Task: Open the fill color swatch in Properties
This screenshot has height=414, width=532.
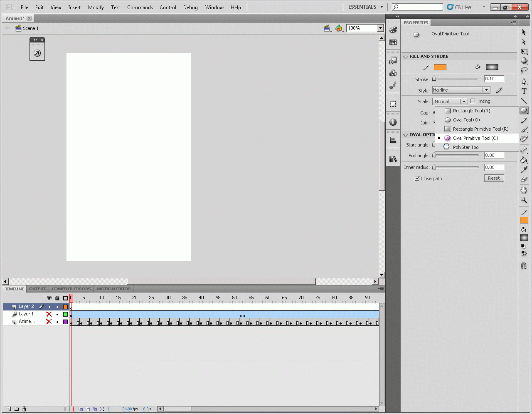Action: (x=492, y=67)
